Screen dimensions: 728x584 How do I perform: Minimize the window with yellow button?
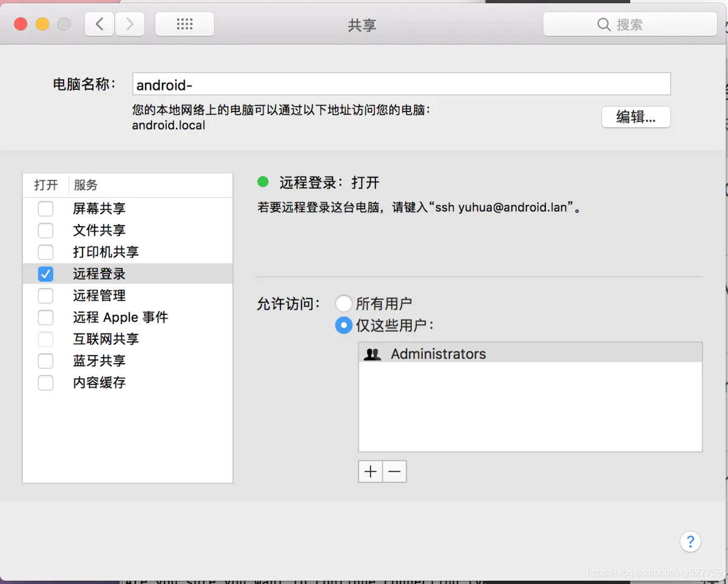click(x=42, y=24)
